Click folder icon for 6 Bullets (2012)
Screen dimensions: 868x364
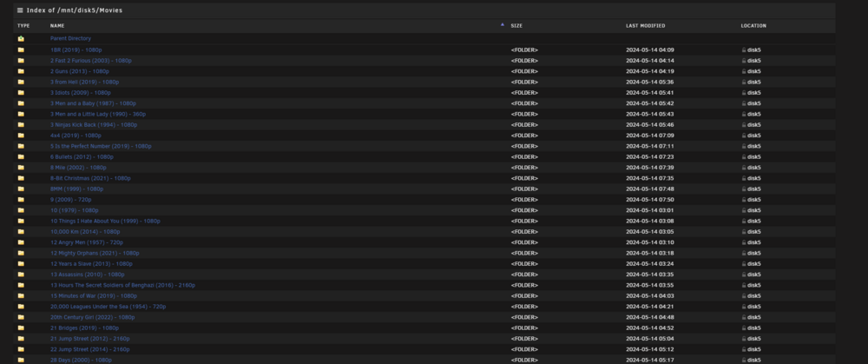[21, 156]
